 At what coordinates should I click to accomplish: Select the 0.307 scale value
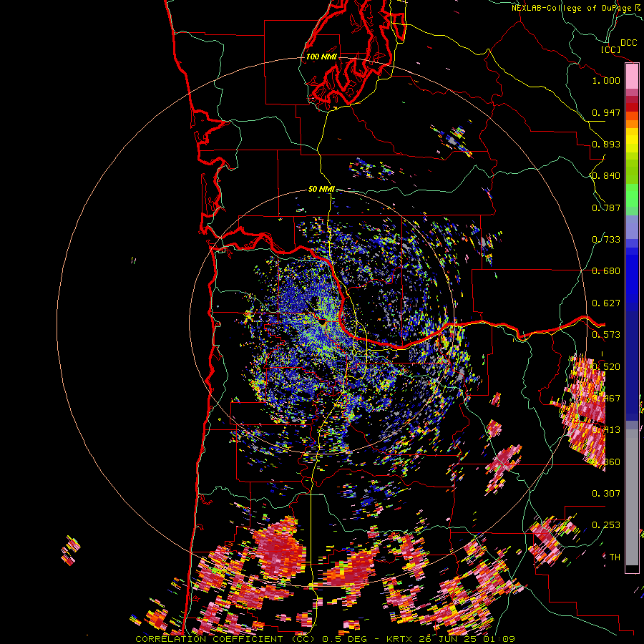click(606, 493)
